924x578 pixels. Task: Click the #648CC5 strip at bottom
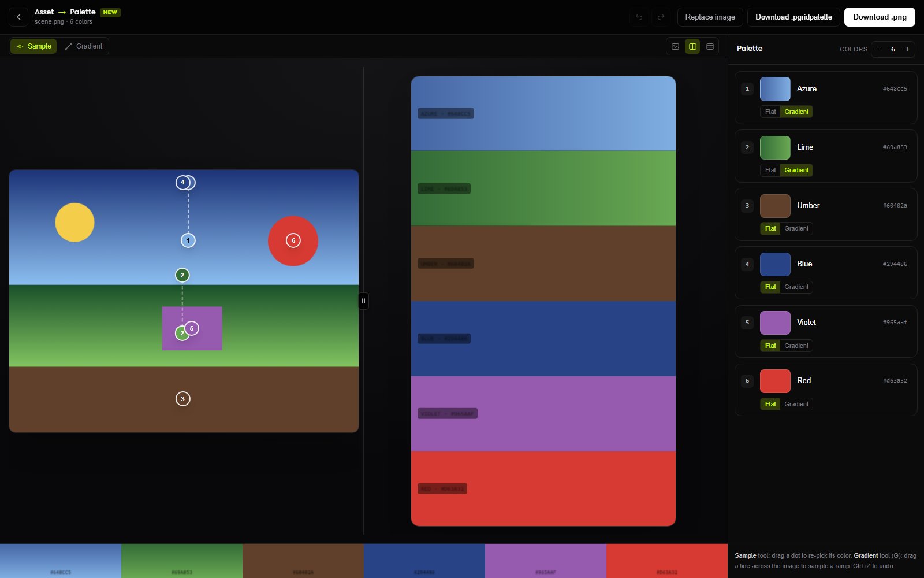[61, 561]
